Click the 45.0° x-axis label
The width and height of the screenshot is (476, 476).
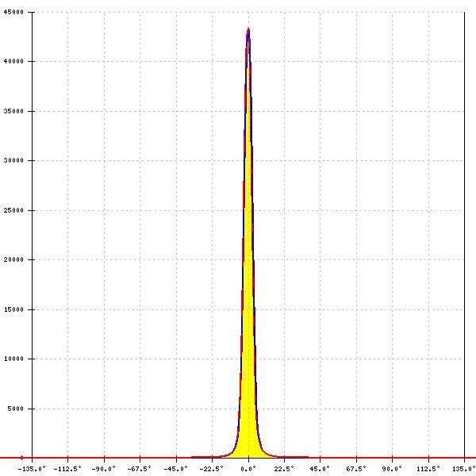320,469
